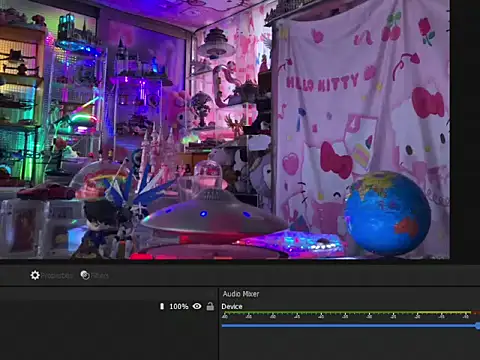Click the Device audio source label
The width and height of the screenshot is (480, 360).
(232, 306)
